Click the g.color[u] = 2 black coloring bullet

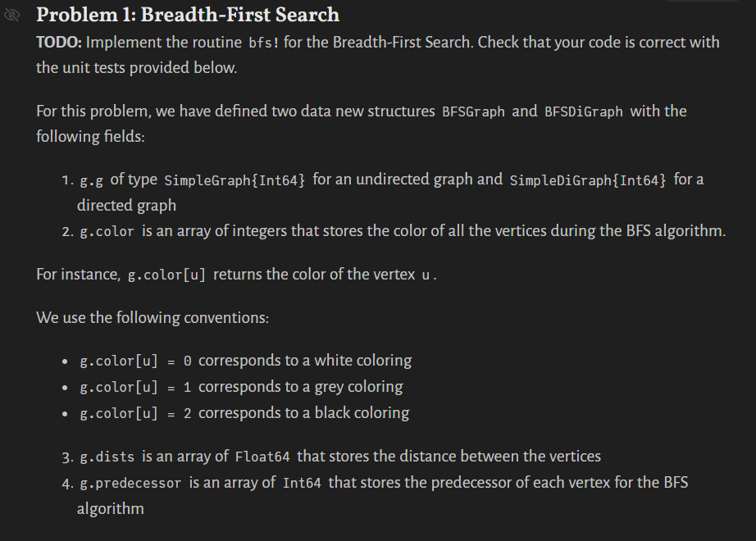[244, 413]
